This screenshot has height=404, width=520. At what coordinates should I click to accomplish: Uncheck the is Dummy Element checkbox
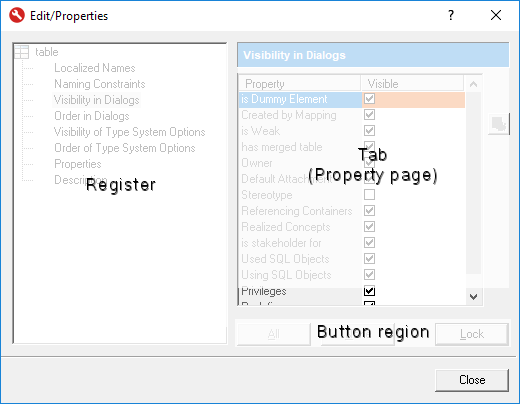point(369,99)
